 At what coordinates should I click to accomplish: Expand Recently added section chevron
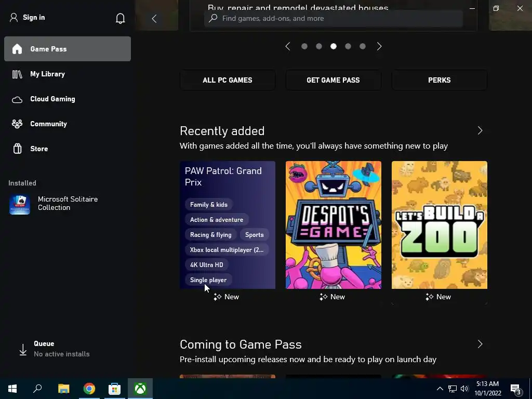click(x=480, y=130)
